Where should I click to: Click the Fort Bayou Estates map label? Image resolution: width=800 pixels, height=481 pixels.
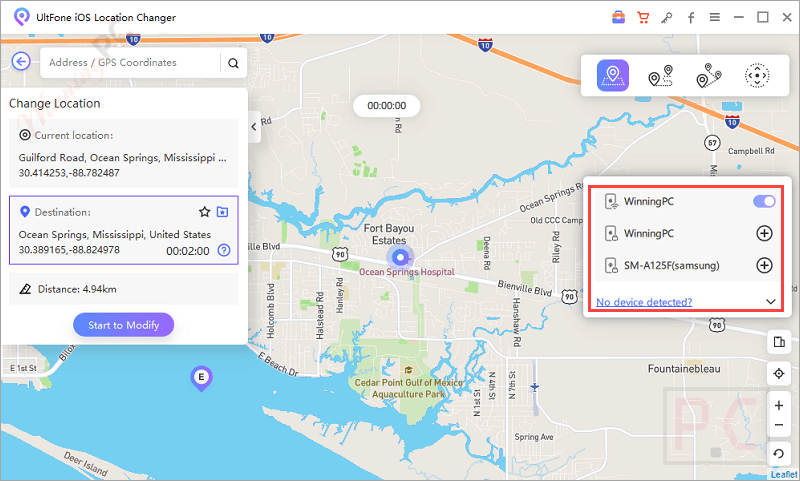(x=389, y=234)
